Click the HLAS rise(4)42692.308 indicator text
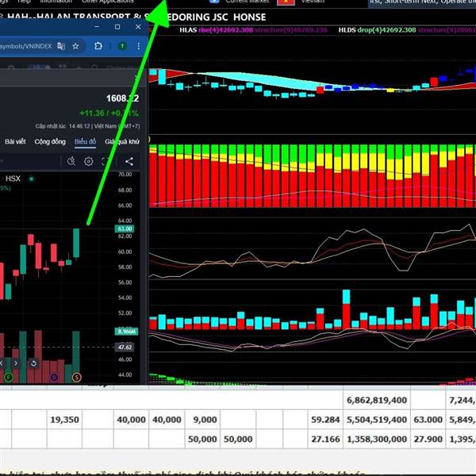The height and width of the screenshot is (476, 476). (x=216, y=30)
